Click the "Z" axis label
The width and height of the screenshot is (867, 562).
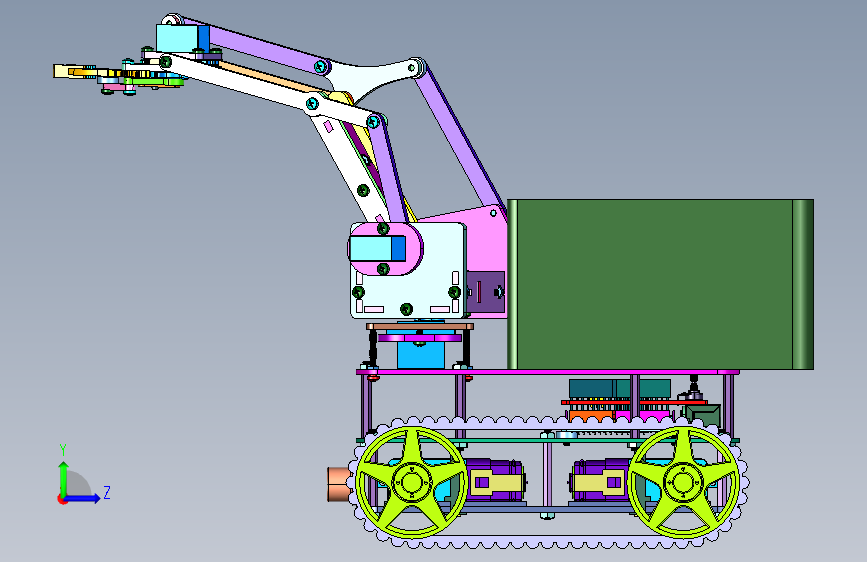[107, 492]
